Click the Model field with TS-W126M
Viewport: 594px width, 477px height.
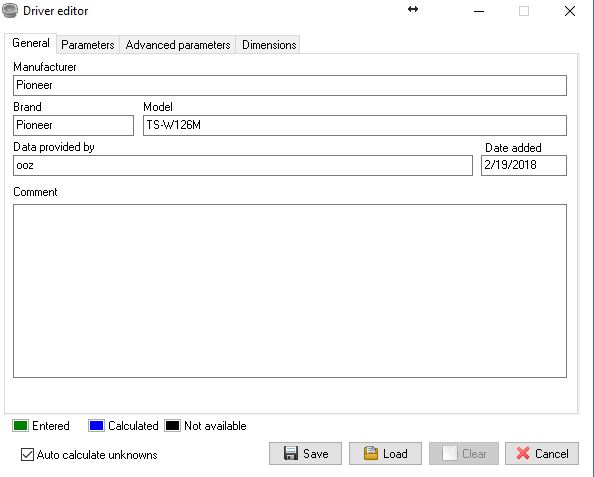click(355, 125)
